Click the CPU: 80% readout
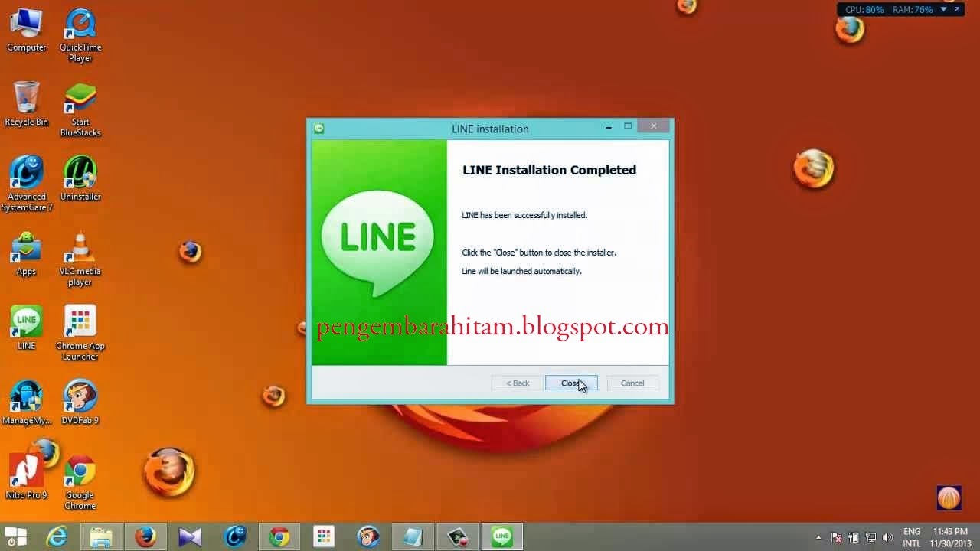Image resolution: width=980 pixels, height=551 pixels. [864, 10]
